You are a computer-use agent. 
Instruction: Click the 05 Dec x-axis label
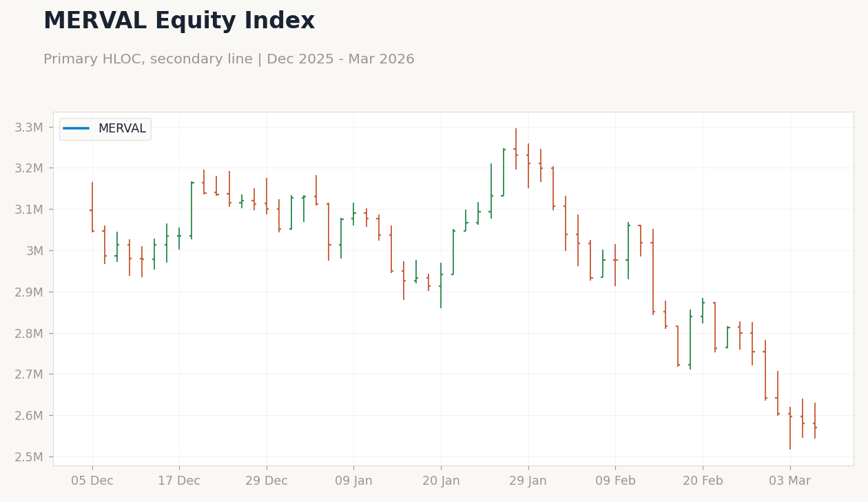(x=92, y=481)
